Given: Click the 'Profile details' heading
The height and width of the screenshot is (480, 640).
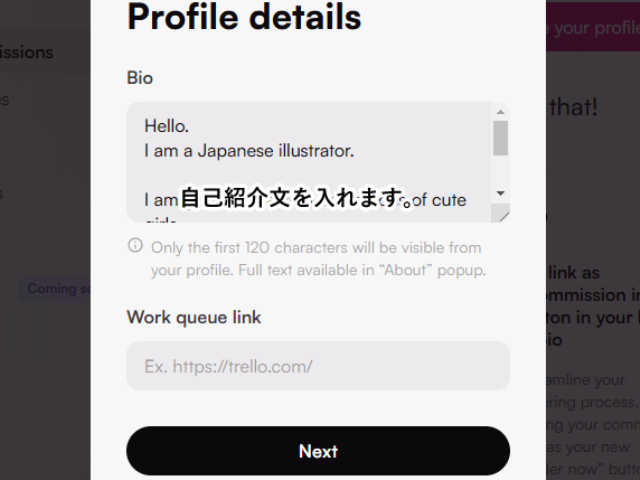Looking at the screenshot, I should pos(244,17).
